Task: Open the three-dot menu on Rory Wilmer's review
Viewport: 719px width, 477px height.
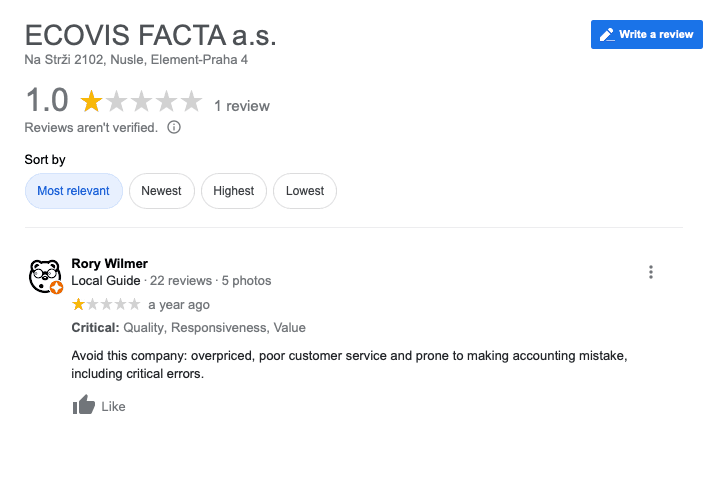Action: click(x=651, y=272)
